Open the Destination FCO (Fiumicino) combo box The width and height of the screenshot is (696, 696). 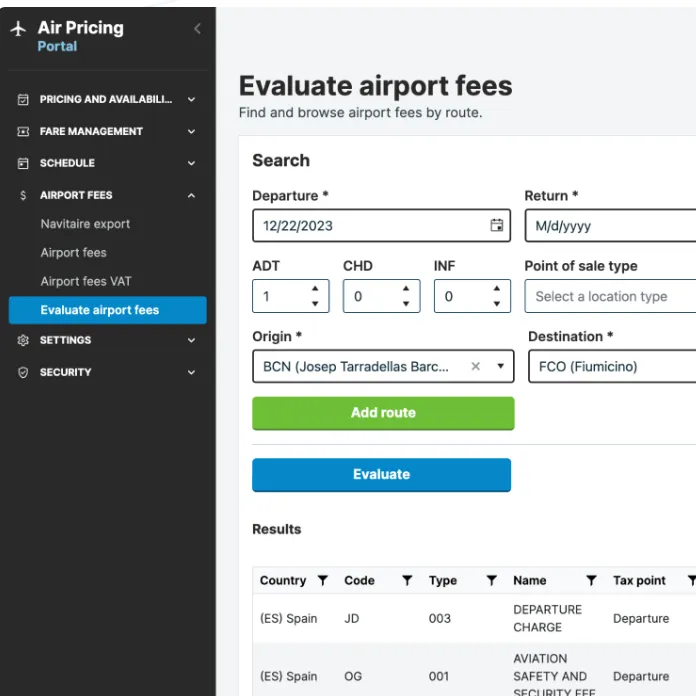[x=612, y=366]
